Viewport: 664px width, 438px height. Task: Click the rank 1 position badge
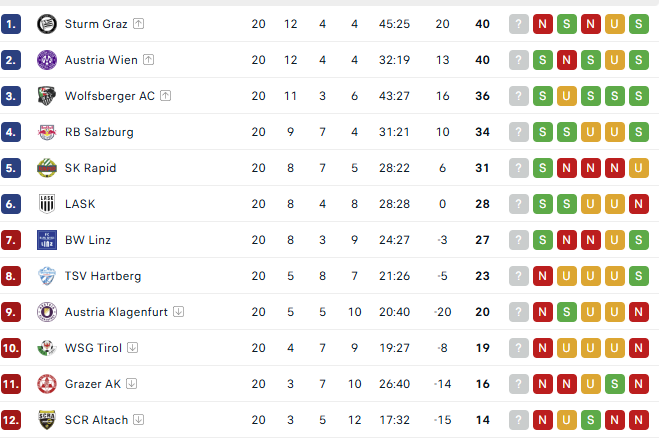(12, 24)
